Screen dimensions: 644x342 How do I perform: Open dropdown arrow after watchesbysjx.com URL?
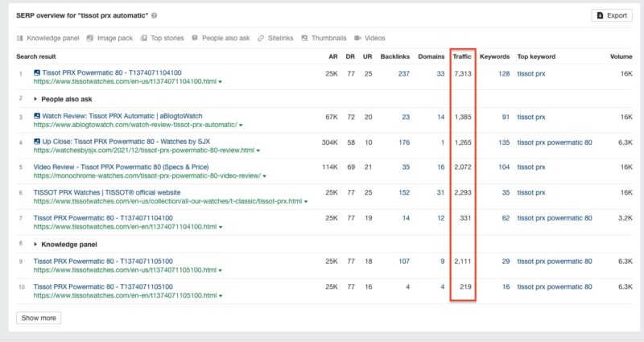click(x=258, y=150)
